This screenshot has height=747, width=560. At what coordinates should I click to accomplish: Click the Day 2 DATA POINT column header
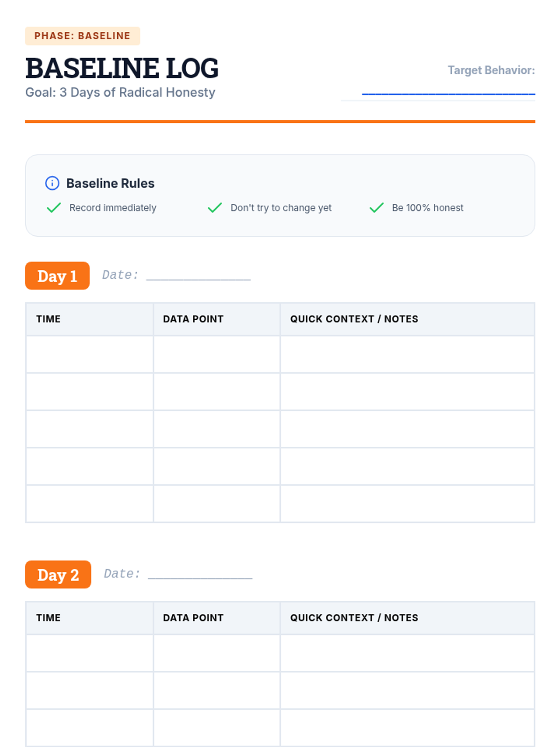(x=193, y=618)
